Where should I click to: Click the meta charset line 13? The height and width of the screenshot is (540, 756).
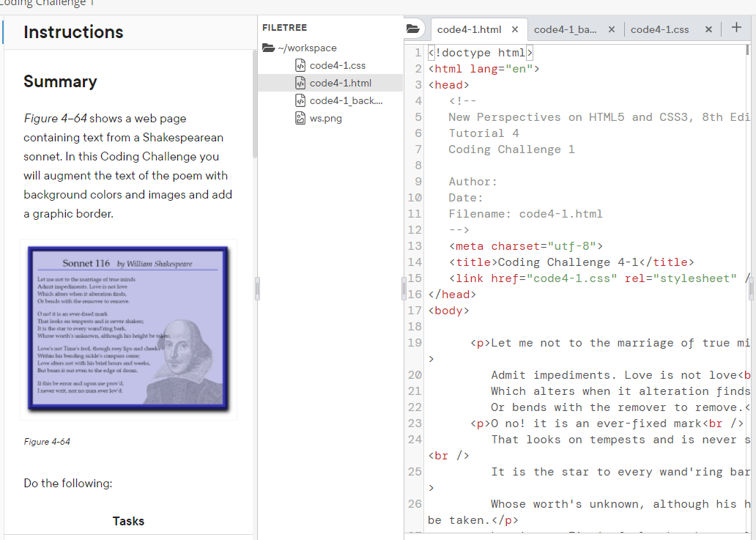pyautogui.click(x=525, y=246)
